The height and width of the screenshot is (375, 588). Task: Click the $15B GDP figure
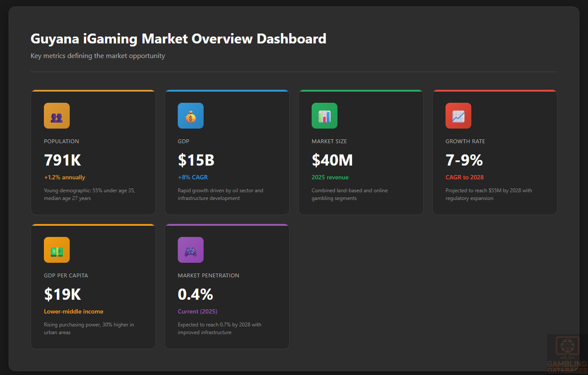click(x=196, y=160)
